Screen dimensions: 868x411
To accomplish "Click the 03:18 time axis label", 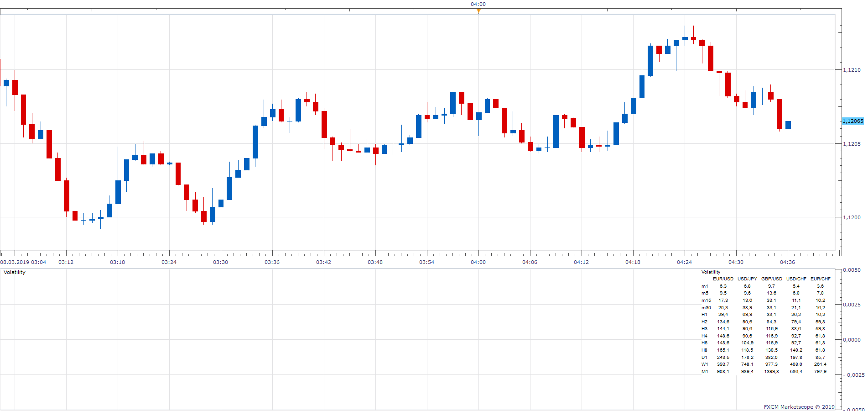I will pyautogui.click(x=118, y=262).
